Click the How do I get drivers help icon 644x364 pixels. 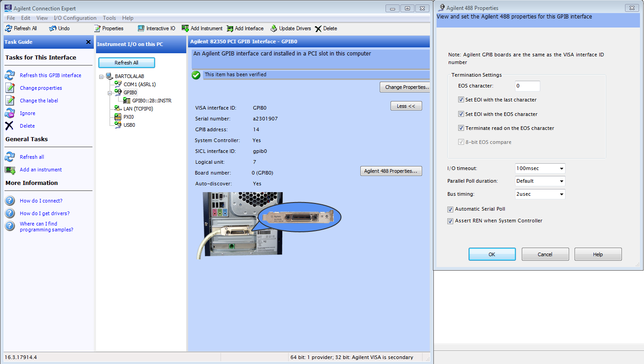pos(10,213)
